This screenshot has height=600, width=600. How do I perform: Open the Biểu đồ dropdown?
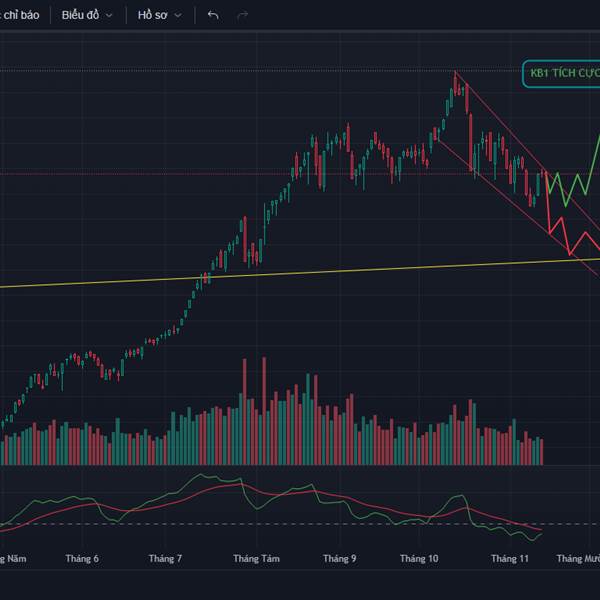(x=86, y=15)
